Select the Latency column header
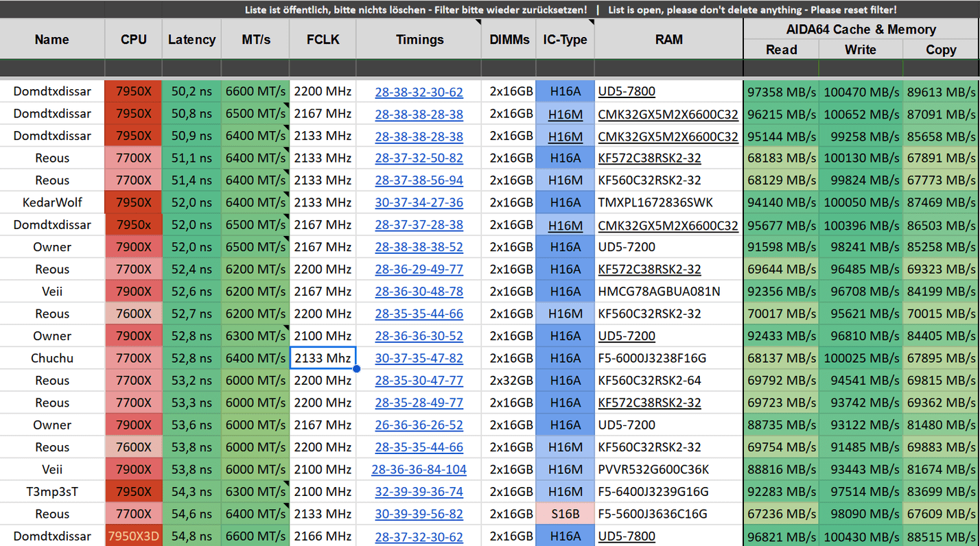Screen dimensions: 980x546 pyautogui.click(x=191, y=39)
